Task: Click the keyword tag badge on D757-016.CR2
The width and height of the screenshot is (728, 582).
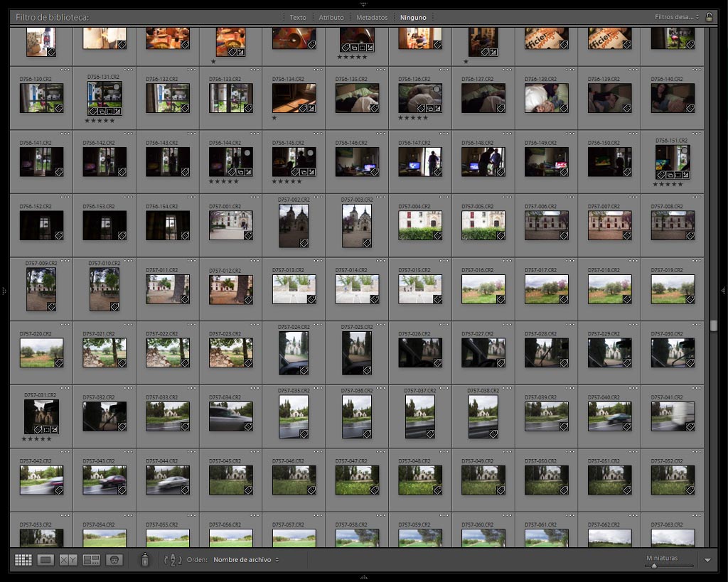Action: coord(501,299)
